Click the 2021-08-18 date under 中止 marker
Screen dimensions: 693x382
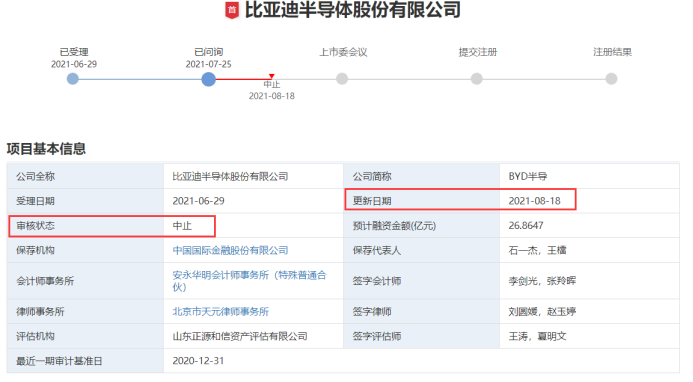tap(271, 96)
